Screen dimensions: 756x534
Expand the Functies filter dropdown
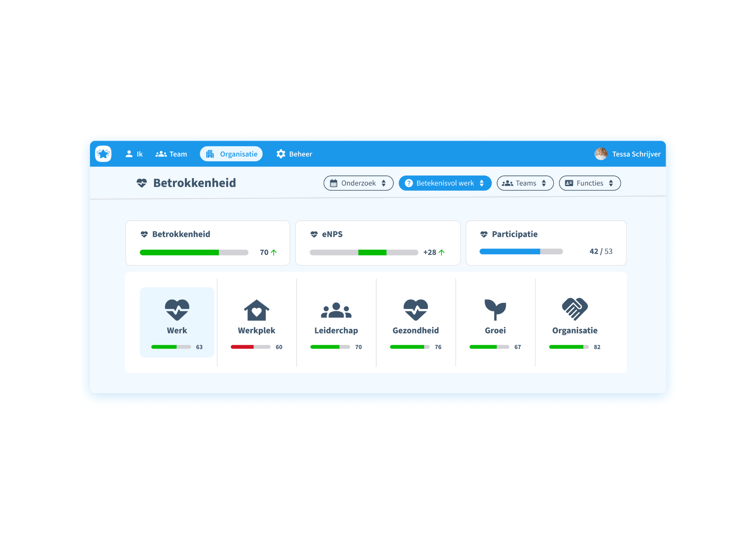(x=590, y=183)
